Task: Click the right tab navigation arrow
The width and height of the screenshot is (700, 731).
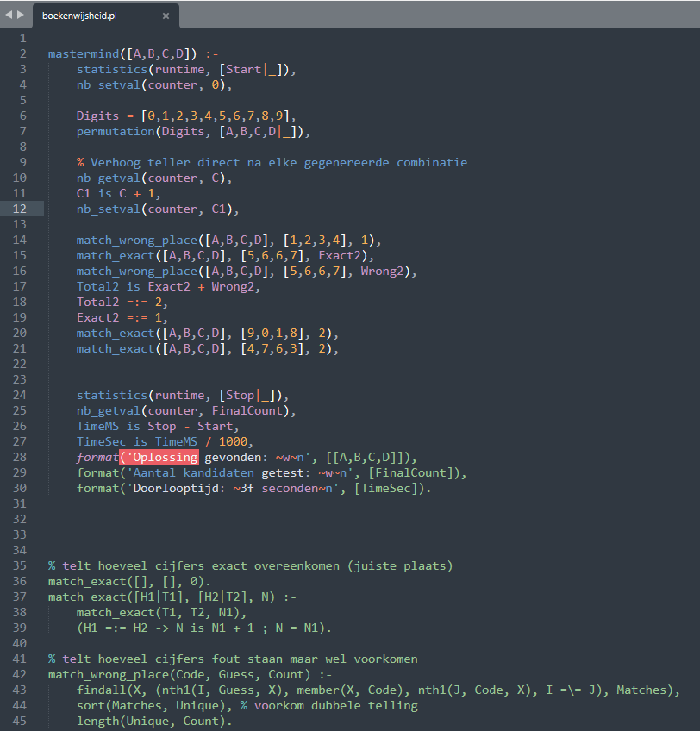Action: [21, 15]
